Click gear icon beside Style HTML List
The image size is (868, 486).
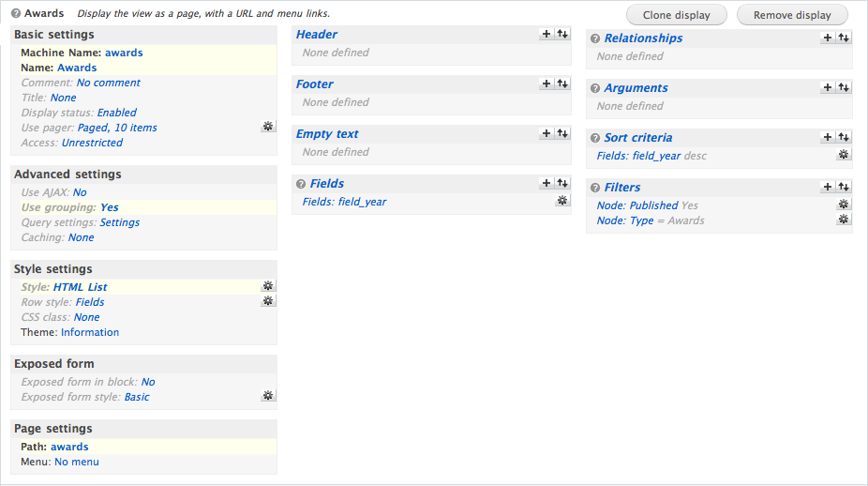coord(268,286)
